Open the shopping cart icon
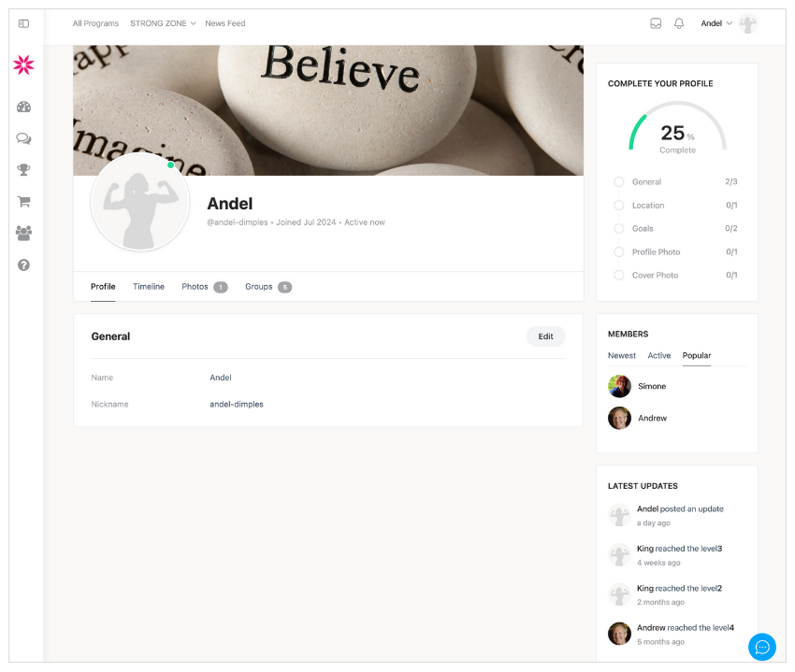795x672 pixels. [x=23, y=202]
